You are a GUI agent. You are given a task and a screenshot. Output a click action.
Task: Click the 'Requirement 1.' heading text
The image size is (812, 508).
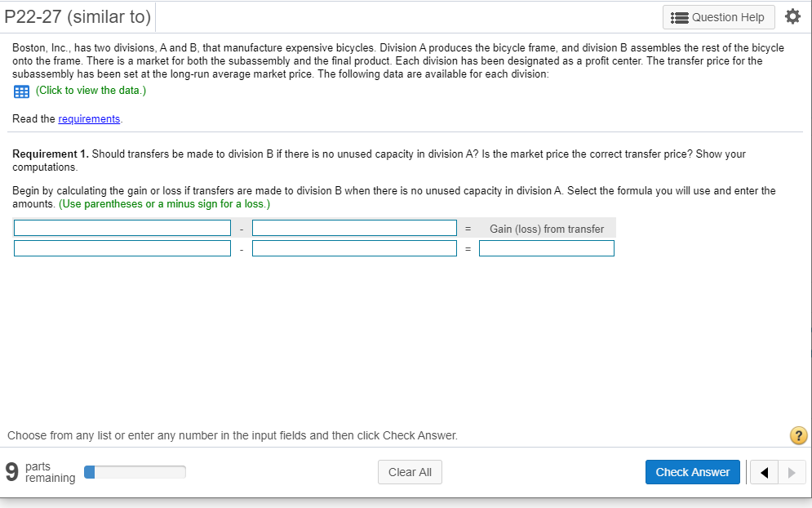(51, 154)
